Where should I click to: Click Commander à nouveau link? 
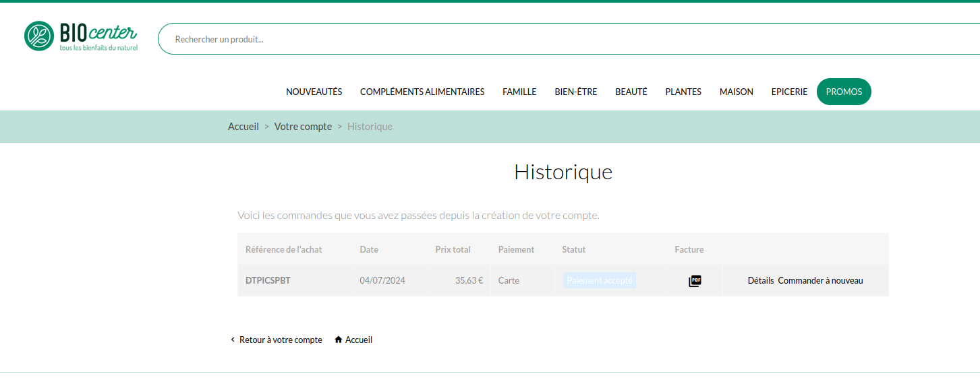coord(820,281)
